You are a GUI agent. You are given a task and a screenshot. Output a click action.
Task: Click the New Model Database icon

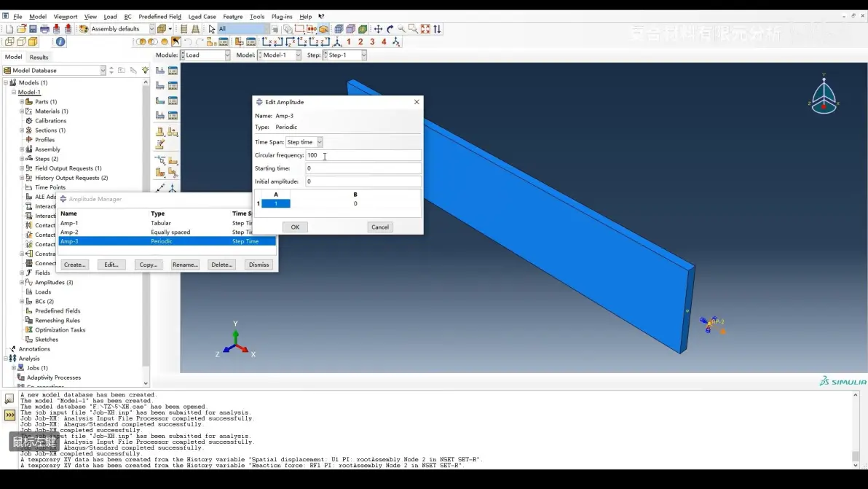pos(9,29)
